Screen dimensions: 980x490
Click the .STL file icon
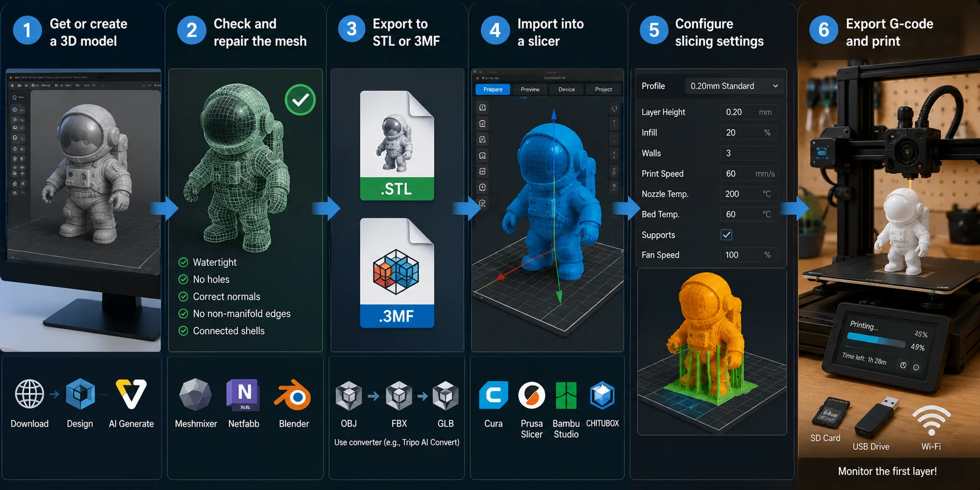(397, 145)
